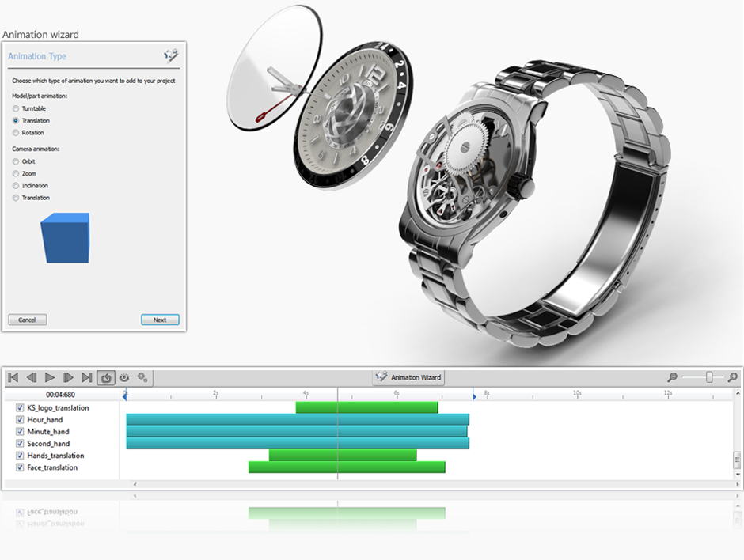Viewport: 744px width, 560px height.
Task: Play the animation
Action: click(50, 377)
